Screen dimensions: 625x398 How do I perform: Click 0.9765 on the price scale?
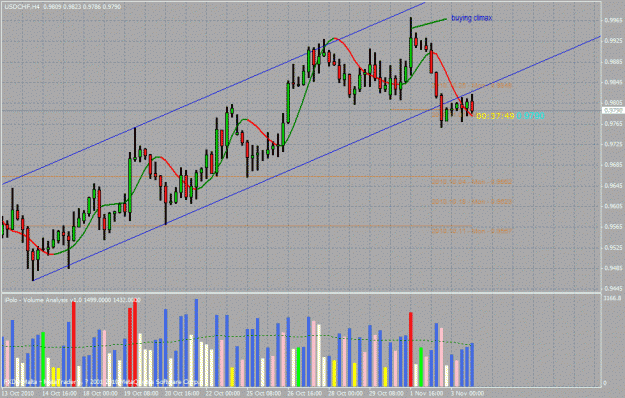pos(613,124)
